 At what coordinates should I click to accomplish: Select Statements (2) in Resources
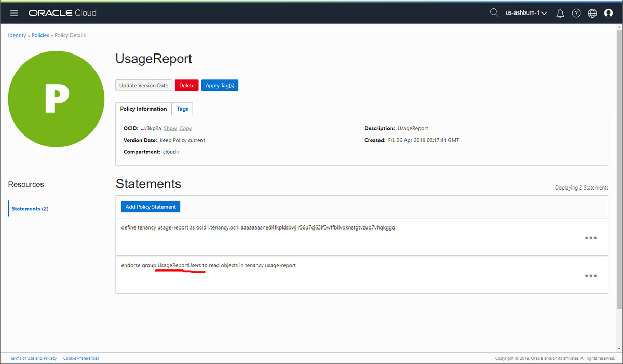pos(30,208)
